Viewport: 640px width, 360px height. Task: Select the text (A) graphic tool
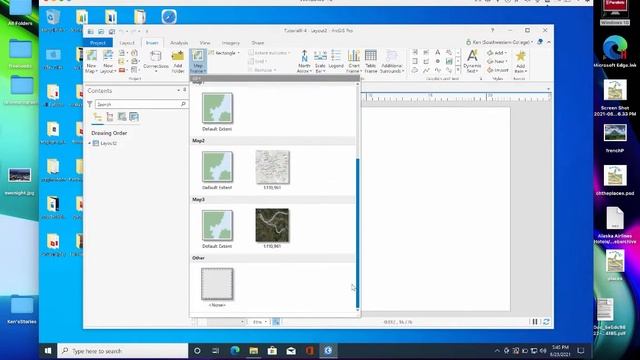click(438, 52)
